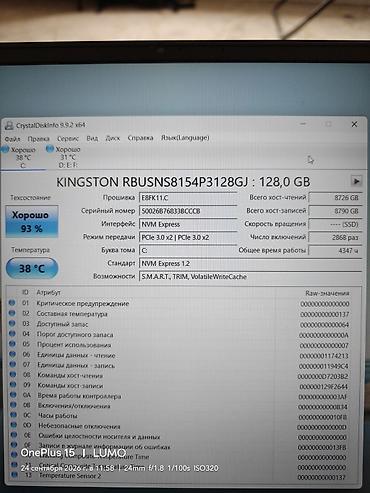The width and height of the screenshot is (370, 493).
Task: Click the drive letter field C:
Action: [188, 250]
